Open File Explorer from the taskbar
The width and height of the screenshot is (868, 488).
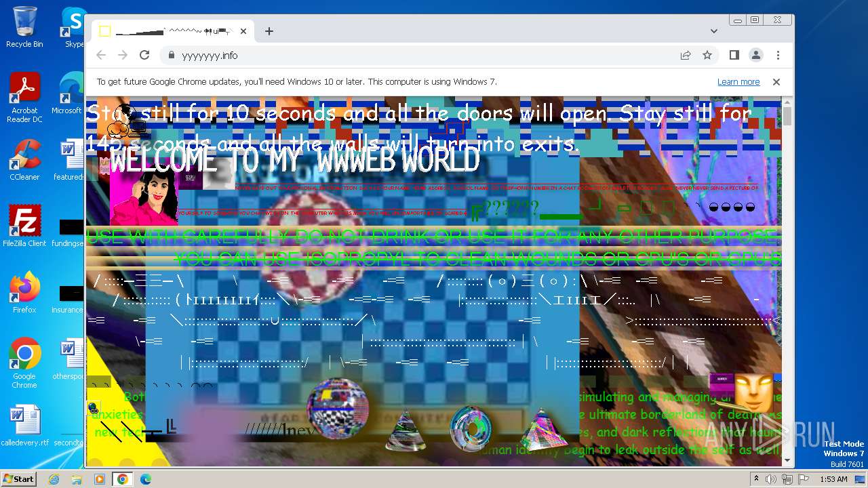[x=77, y=479]
